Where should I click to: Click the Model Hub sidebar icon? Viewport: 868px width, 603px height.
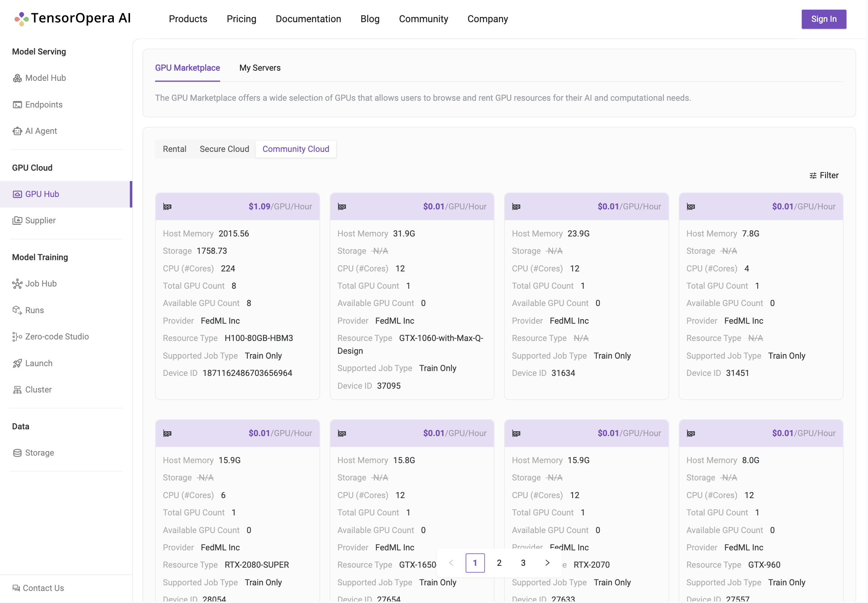pyautogui.click(x=18, y=78)
